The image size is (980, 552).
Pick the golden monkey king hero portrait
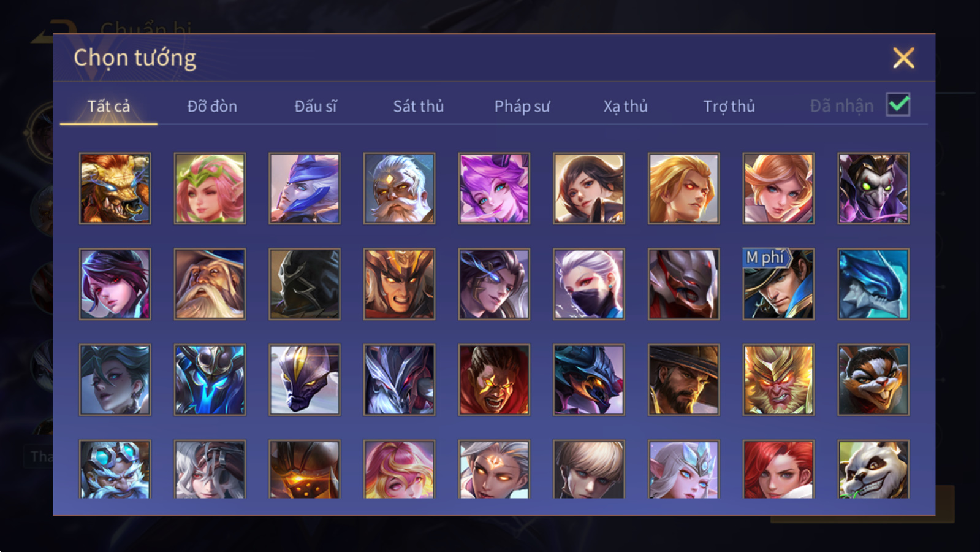778,380
